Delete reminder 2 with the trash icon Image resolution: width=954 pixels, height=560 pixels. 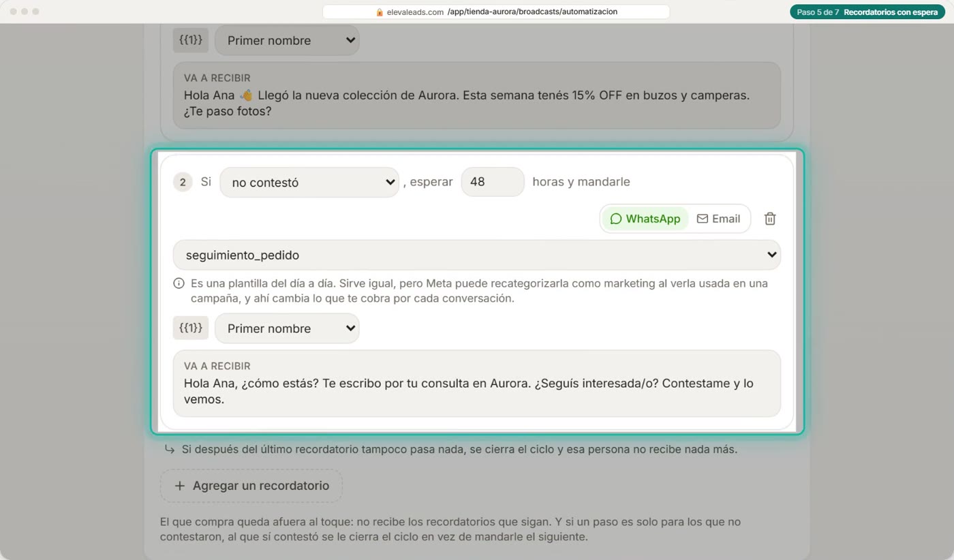[x=770, y=219]
